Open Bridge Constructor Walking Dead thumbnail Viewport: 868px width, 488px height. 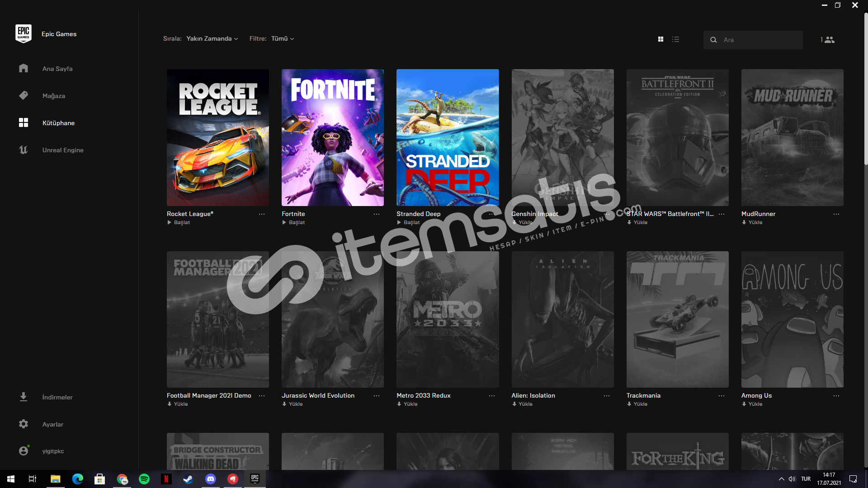217,451
